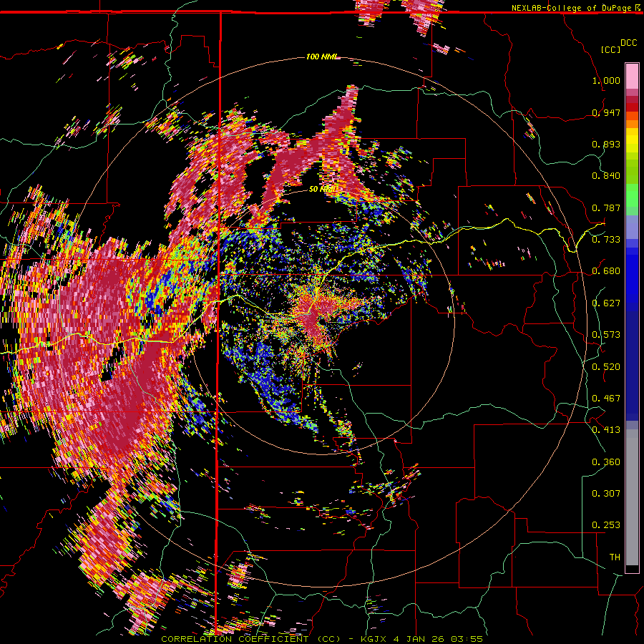
Task: Click the CORRELATION COEFFICIENT (CC) caption
Action: [x=250, y=639]
